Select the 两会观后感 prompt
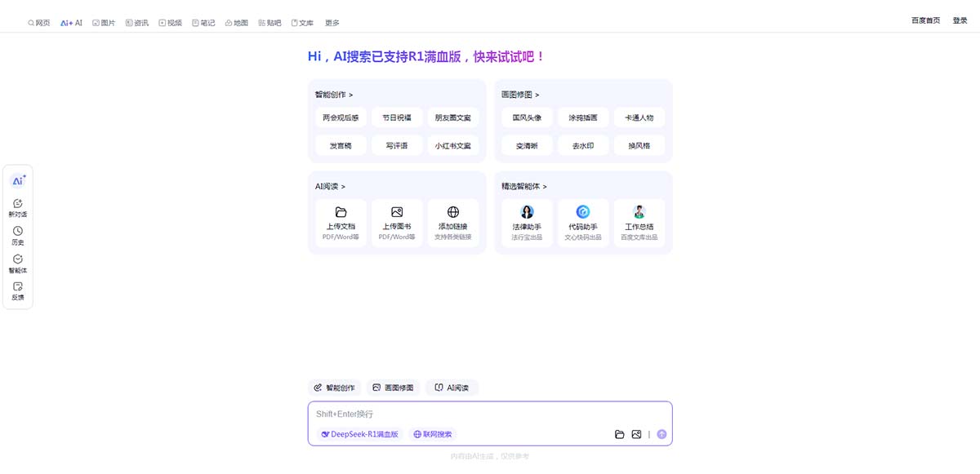Viewport: 980px width, 474px height. (x=341, y=117)
